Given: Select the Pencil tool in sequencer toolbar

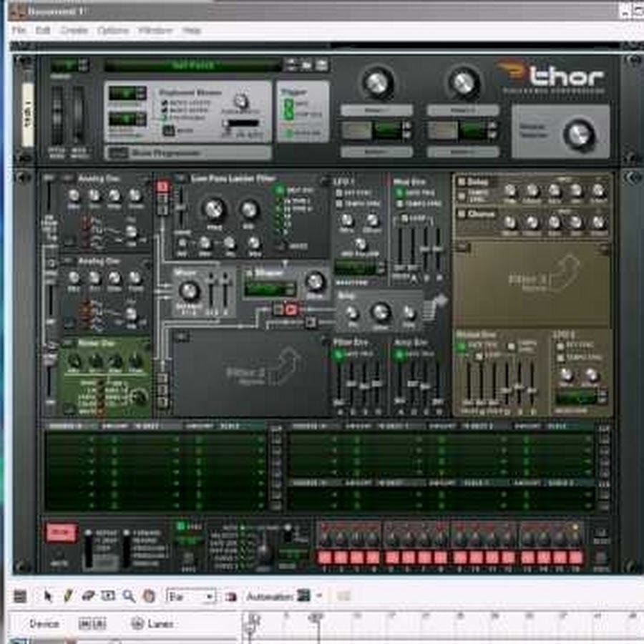Looking at the screenshot, I should click(x=69, y=596).
